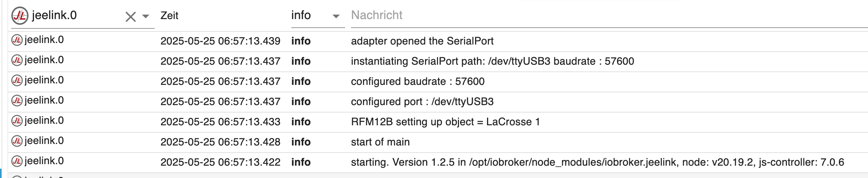Screen dimensions: 868x178
Task: Click the jeelink icon in the source filter
Action: [x=20, y=16]
